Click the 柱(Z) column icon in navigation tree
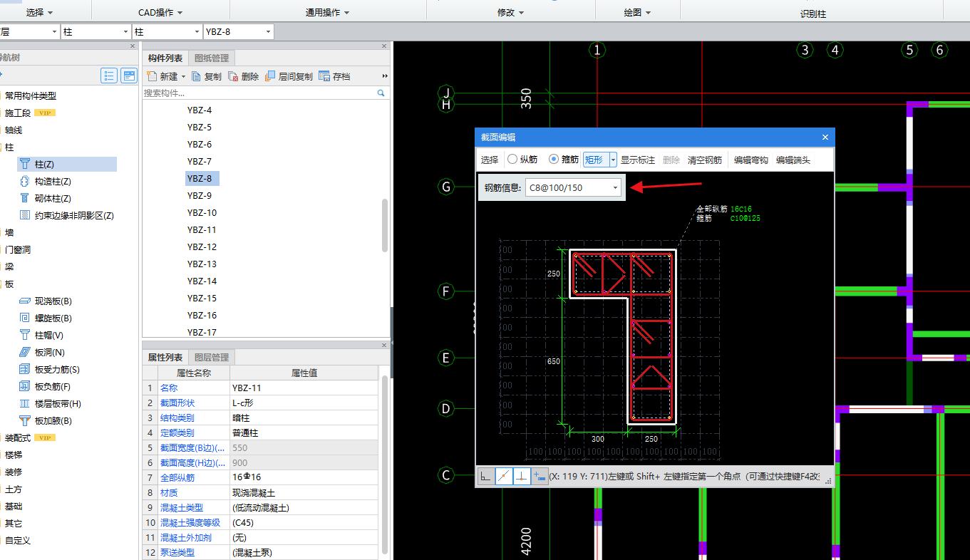This screenshot has height=560, width=970. click(25, 165)
